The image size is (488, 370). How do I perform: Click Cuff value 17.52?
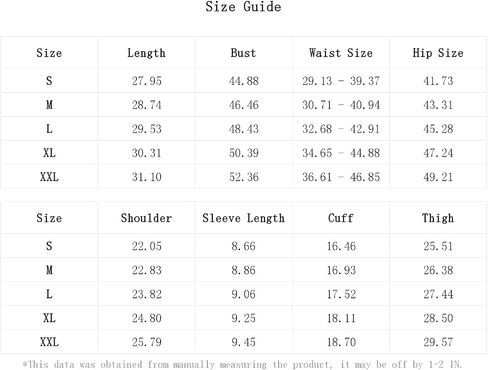coord(341,294)
